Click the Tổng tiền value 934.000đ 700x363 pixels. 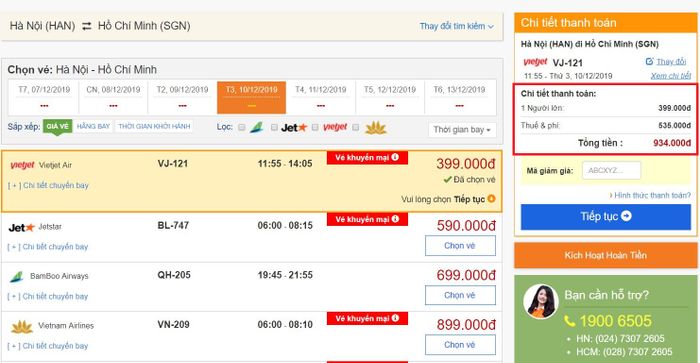[672, 143]
